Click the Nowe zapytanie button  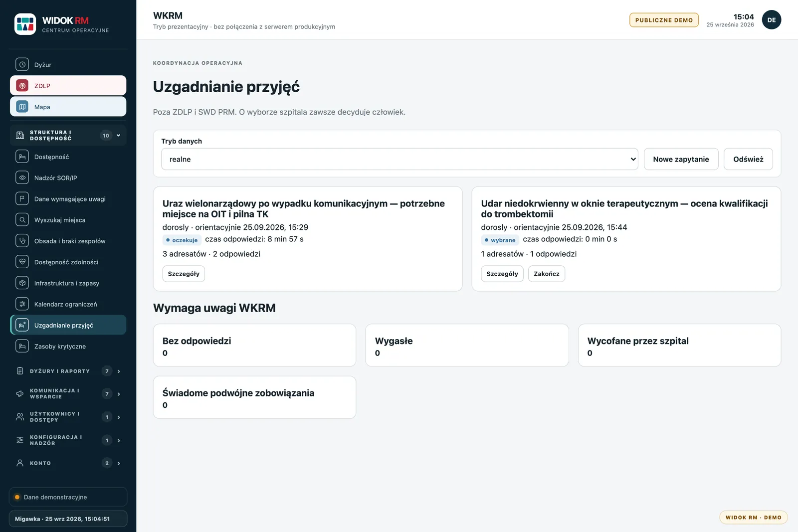681,159
